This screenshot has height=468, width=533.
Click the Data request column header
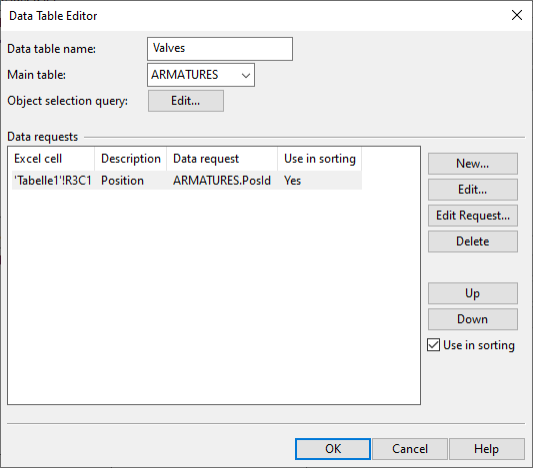coord(222,159)
